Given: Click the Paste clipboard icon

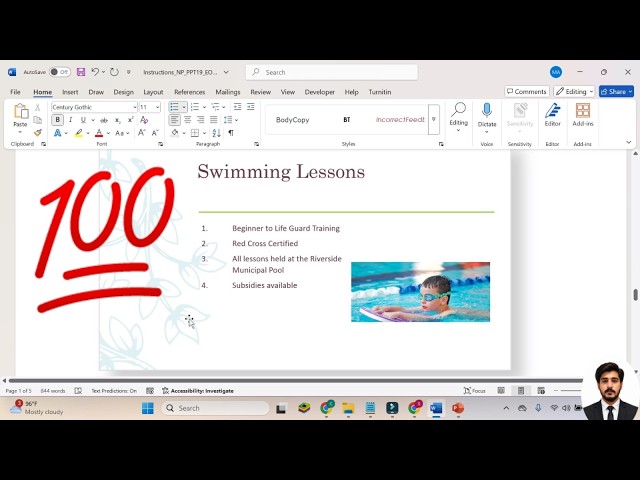Looking at the screenshot, I should 20,111.
